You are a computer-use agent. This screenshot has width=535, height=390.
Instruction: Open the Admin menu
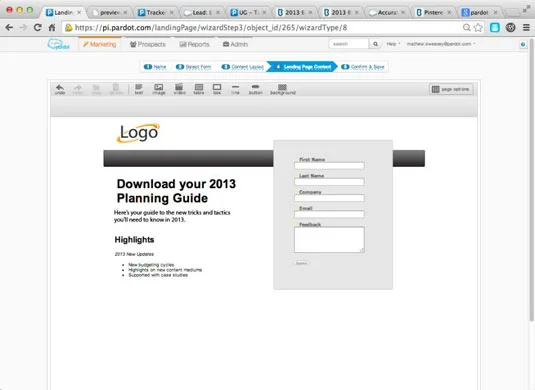click(235, 44)
